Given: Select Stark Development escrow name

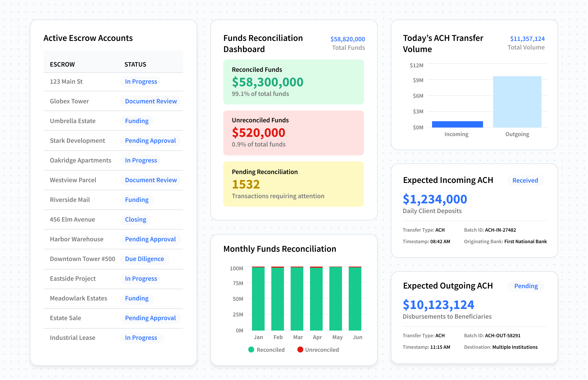Looking at the screenshot, I should [x=77, y=141].
